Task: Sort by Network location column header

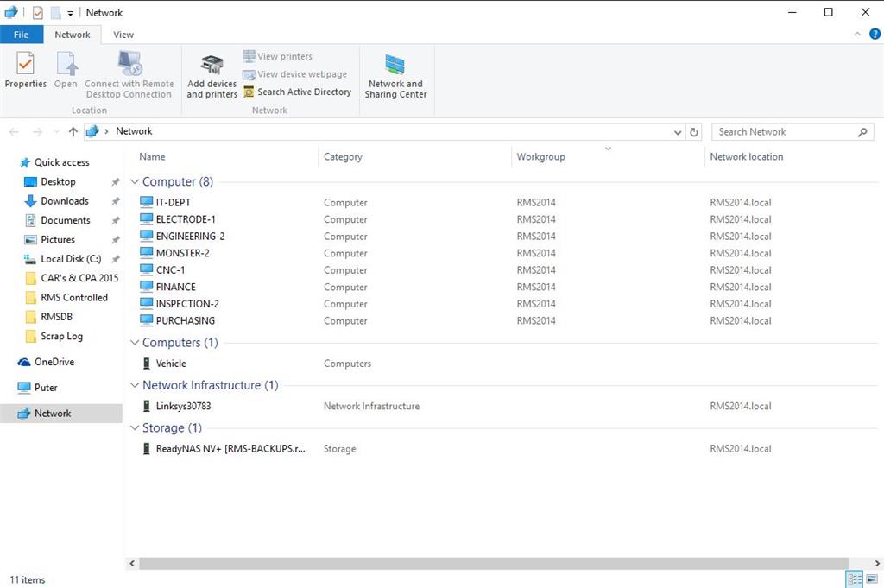Action: (x=747, y=157)
